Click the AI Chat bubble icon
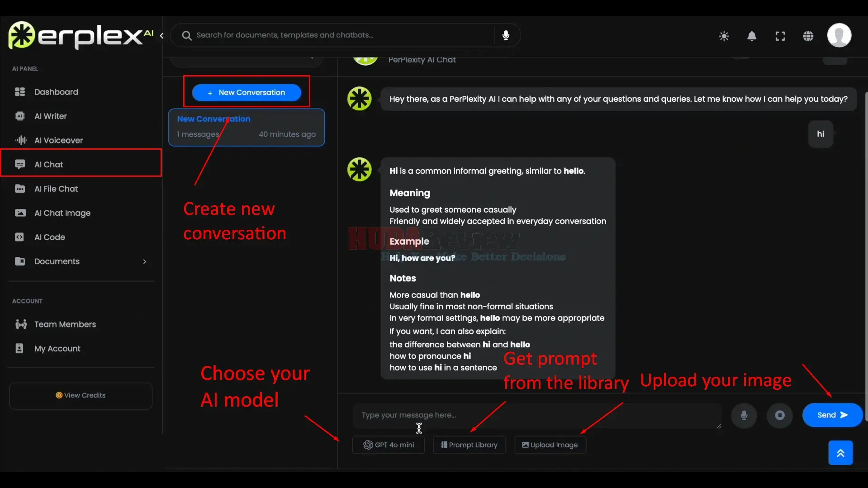Screen dimensions: 868x488 tap(20, 164)
